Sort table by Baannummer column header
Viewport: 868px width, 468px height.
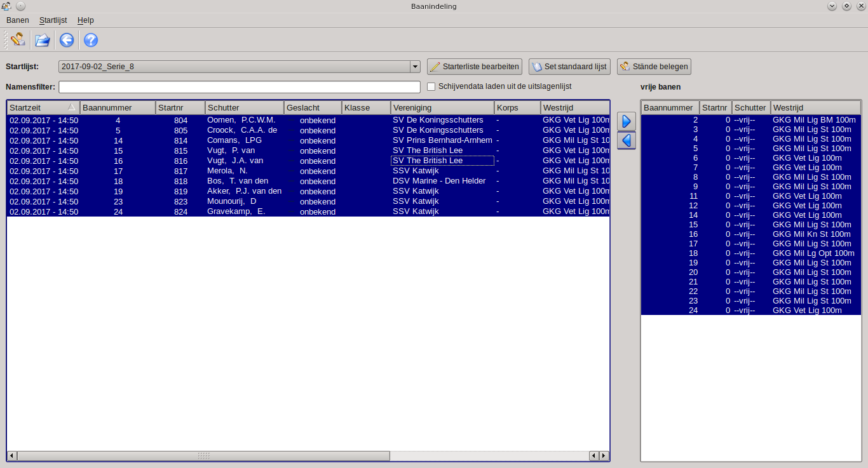click(x=118, y=107)
